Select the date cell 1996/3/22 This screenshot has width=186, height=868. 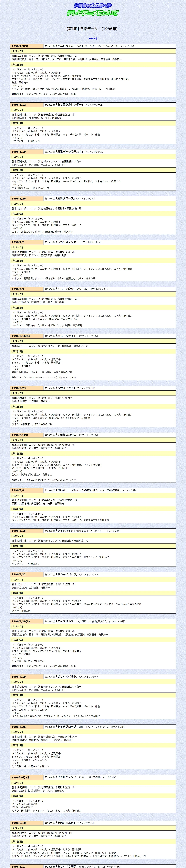tap(27, 574)
